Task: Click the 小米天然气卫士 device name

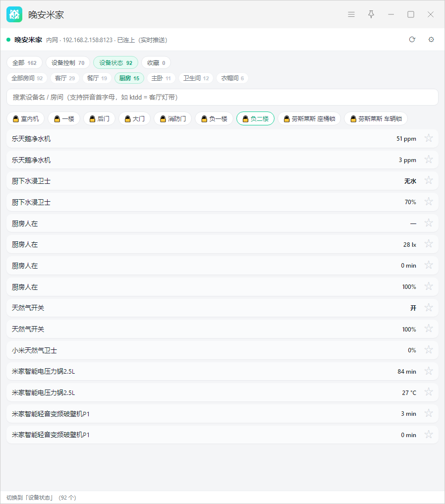Action: pyautogui.click(x=34, y=350)
